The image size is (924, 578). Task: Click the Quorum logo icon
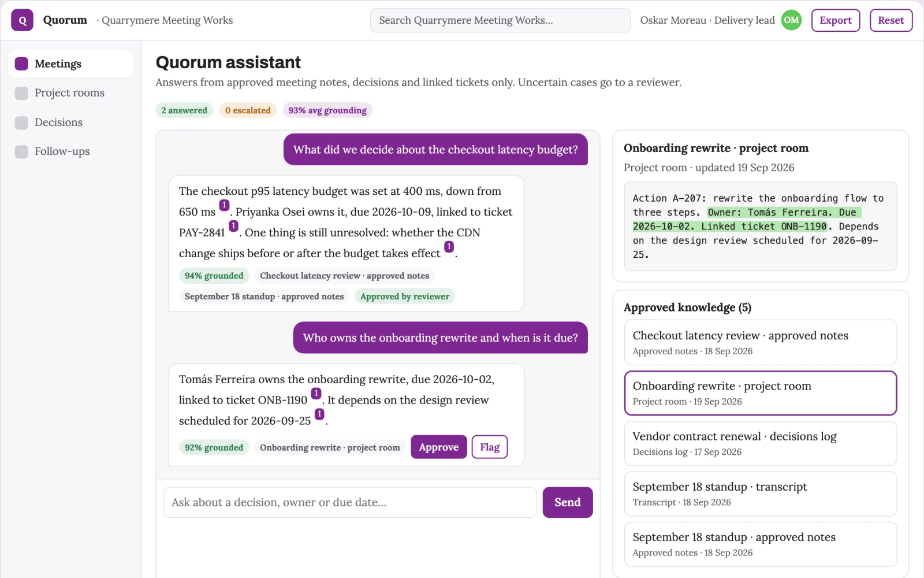22,20
